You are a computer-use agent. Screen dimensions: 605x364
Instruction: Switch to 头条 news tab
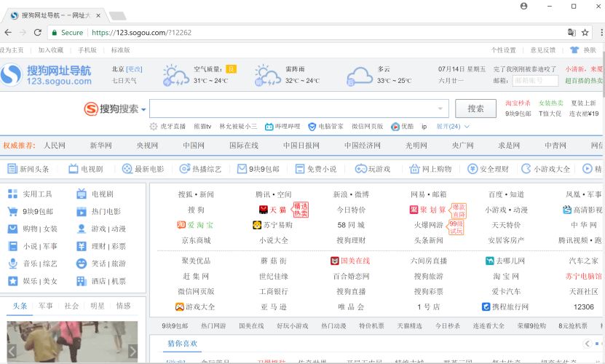pos(20,306)
